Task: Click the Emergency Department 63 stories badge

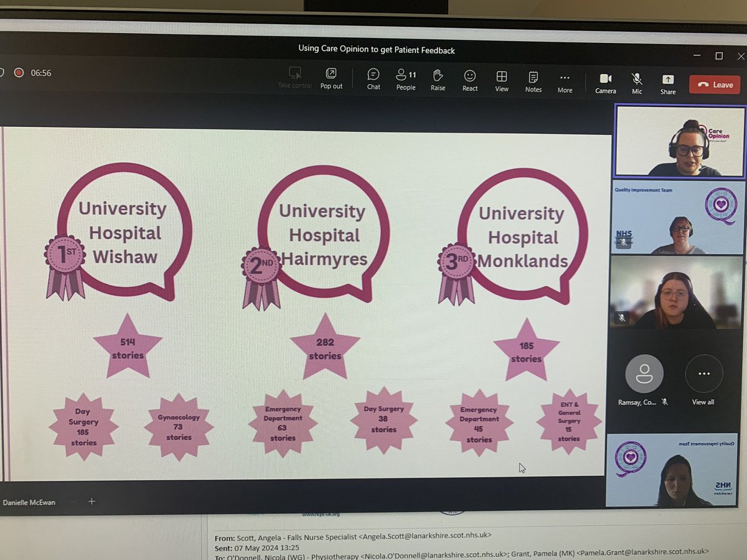Action: (283, 424)
